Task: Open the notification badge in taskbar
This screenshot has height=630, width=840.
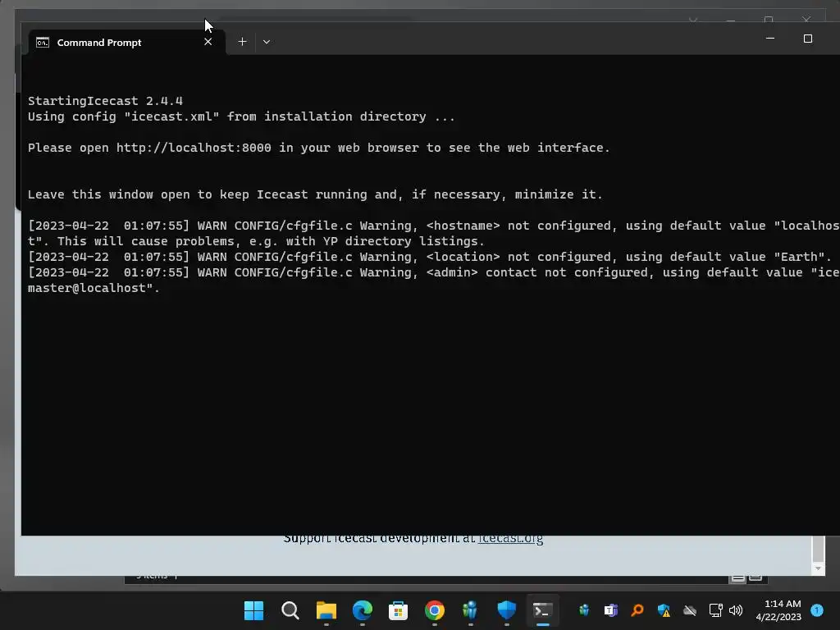Action: [x=817, y=610]
